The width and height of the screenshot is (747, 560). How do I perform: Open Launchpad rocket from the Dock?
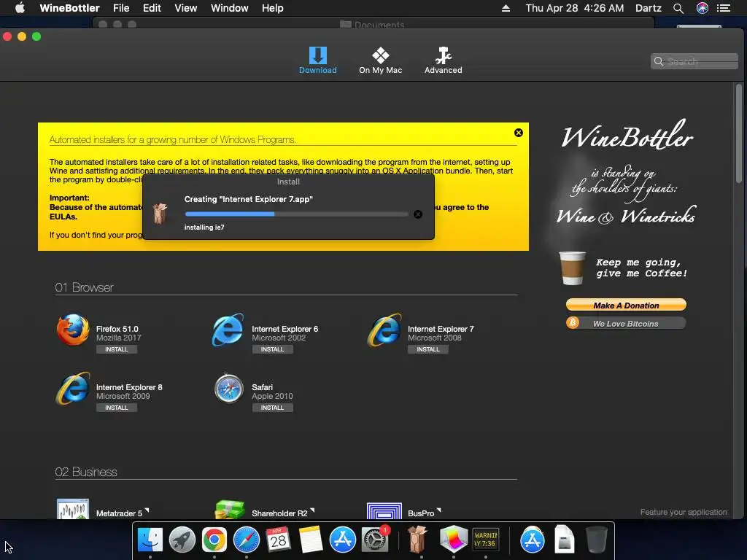click(x=182, y=540)
